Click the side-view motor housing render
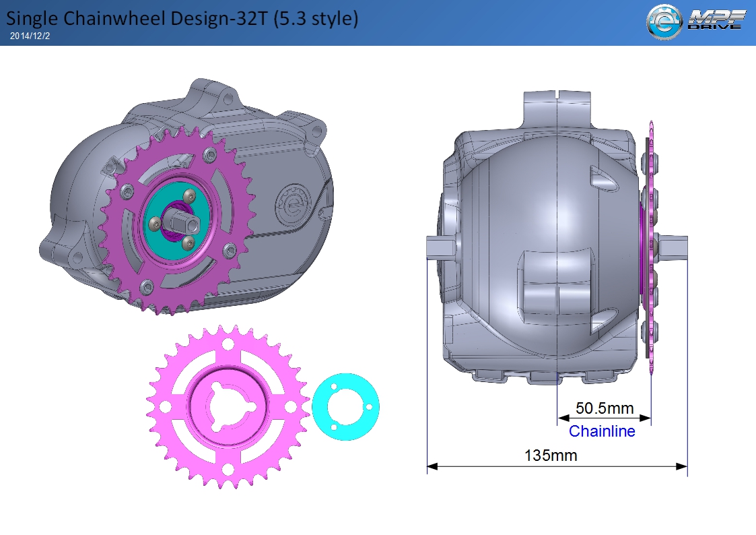 [557, 238]
